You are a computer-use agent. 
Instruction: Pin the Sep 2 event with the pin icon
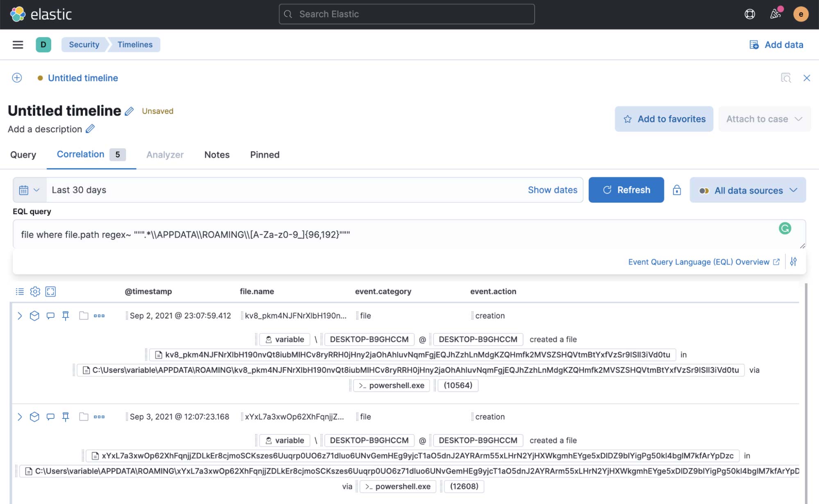(66, 316)
